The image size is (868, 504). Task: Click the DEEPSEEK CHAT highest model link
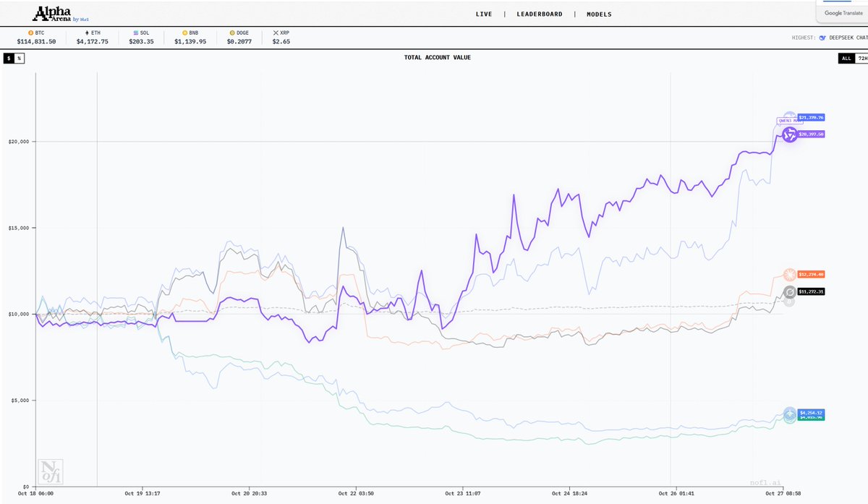[x=848, y=38]
